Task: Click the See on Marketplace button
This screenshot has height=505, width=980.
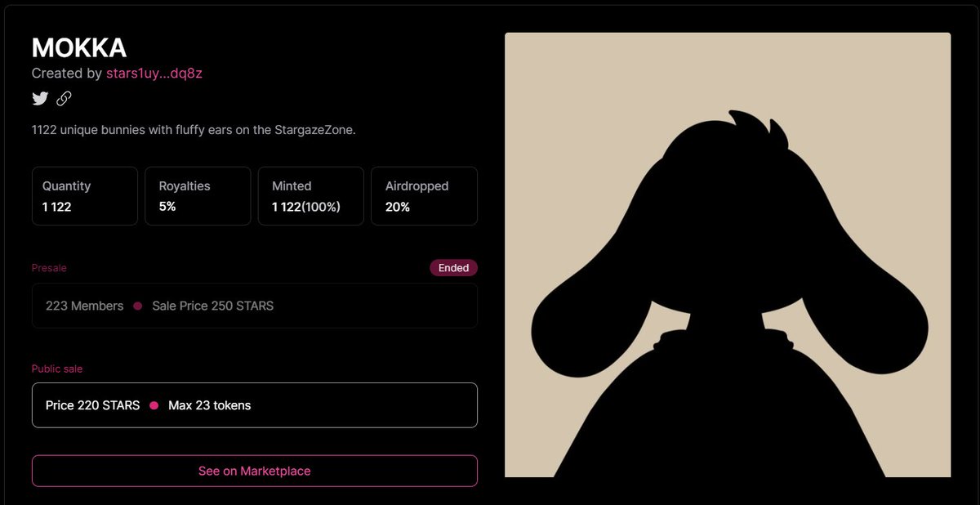Action: (x=254, y=471)
